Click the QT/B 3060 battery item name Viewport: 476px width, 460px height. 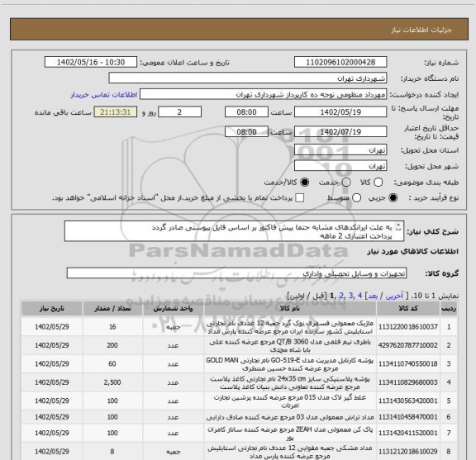[290, 345]
